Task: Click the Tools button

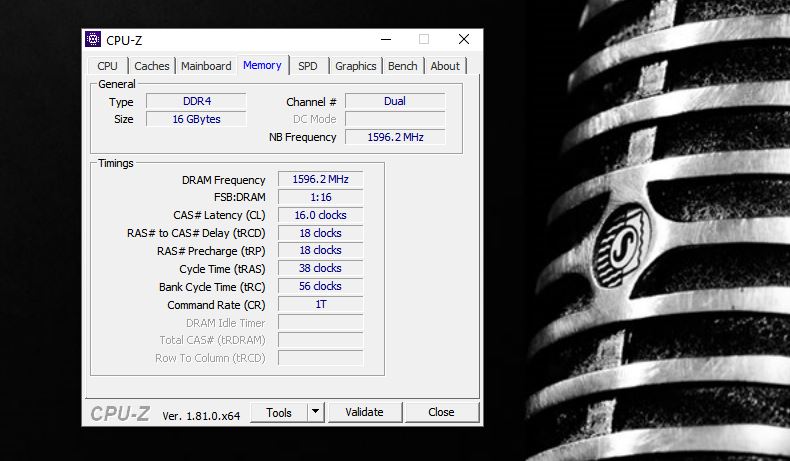Action: pyautogui.click(x=279, y=413)
